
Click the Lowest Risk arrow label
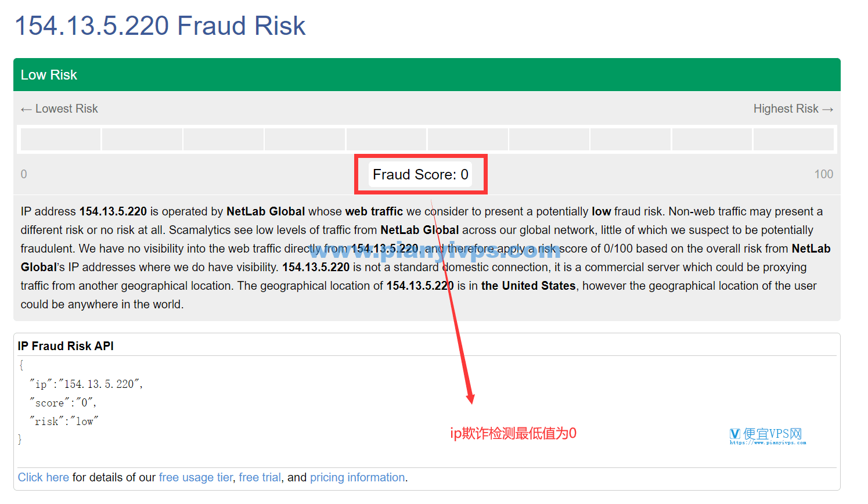pos(59,109)
